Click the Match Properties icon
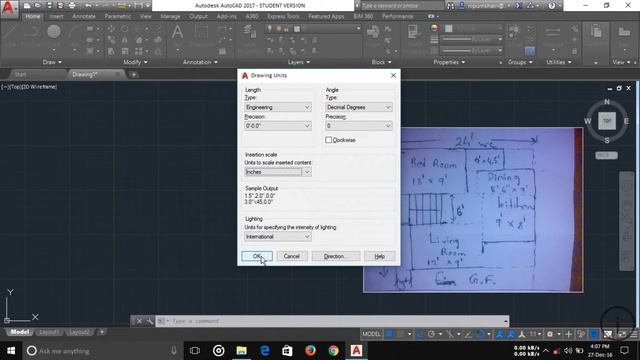This screenshot has height=360, width=640. tap(412, 32)
